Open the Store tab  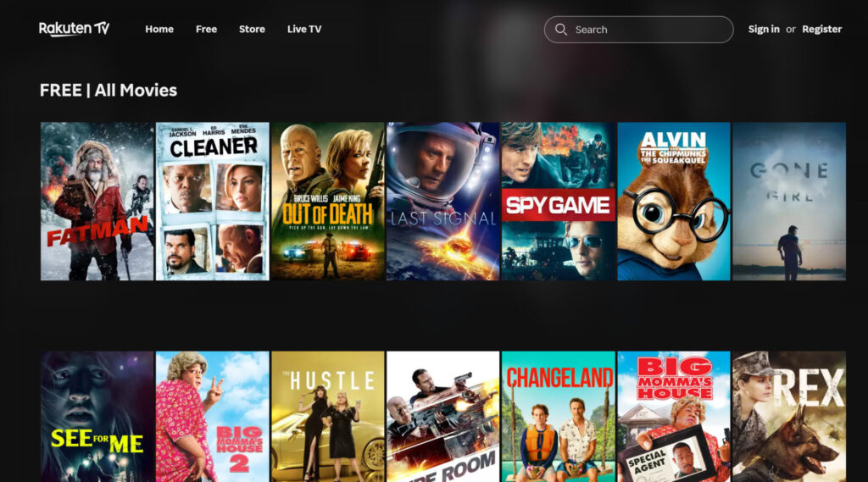coord(252,30)
